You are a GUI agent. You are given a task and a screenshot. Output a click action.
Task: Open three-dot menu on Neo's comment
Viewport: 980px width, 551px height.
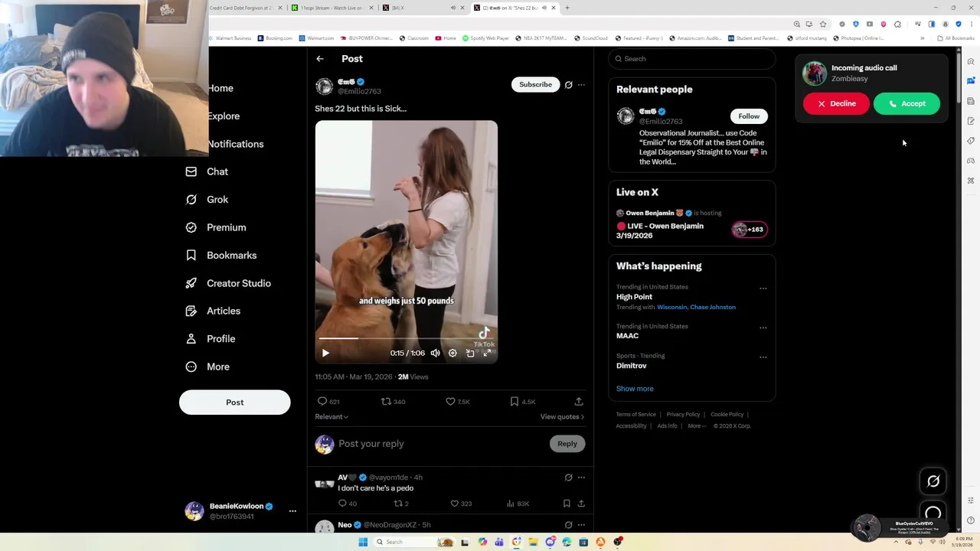point(581,525)
